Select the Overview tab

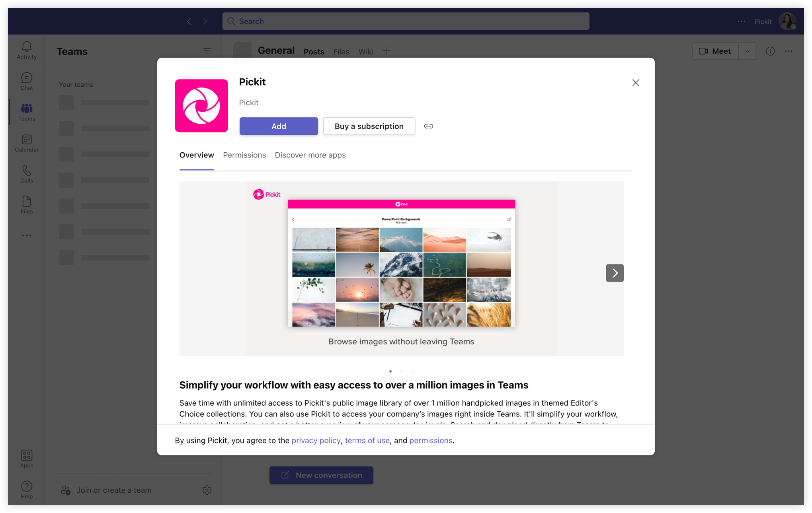point(196,155)
